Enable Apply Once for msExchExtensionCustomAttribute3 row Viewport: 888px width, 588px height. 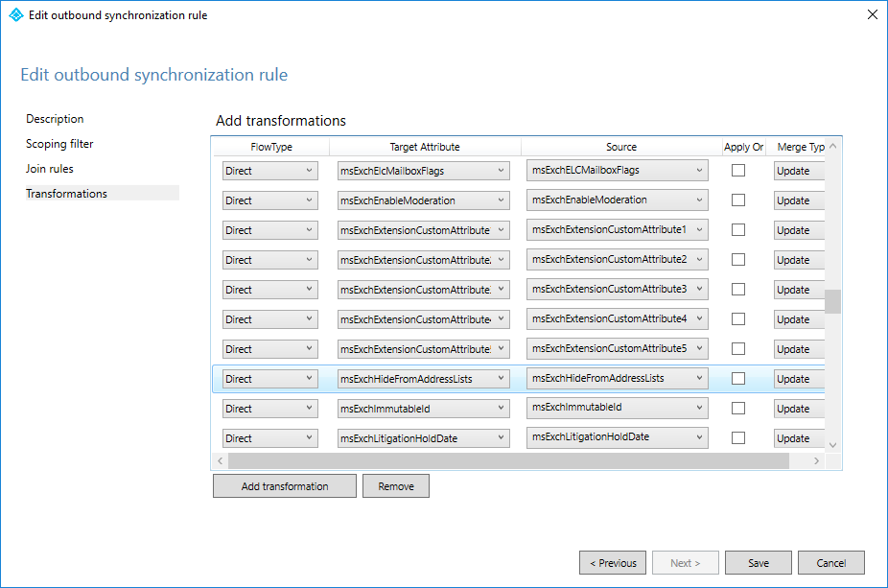click(x=738, y=290)
